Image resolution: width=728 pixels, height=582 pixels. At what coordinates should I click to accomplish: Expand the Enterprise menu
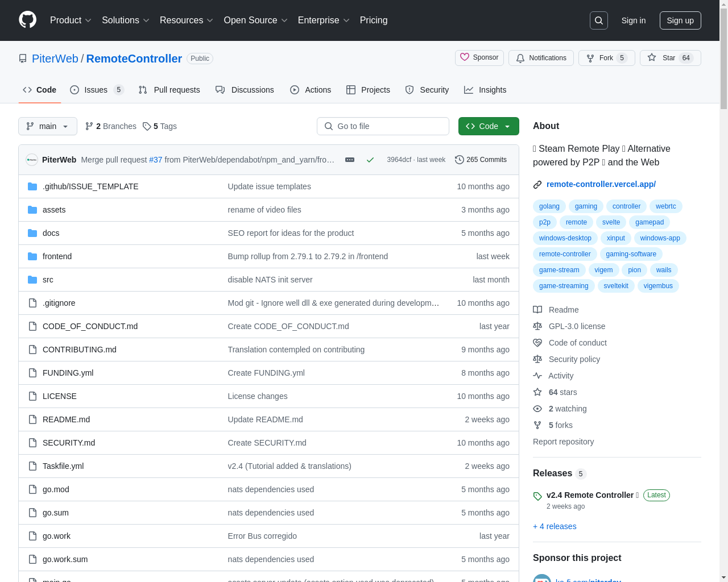pos(323,20)
